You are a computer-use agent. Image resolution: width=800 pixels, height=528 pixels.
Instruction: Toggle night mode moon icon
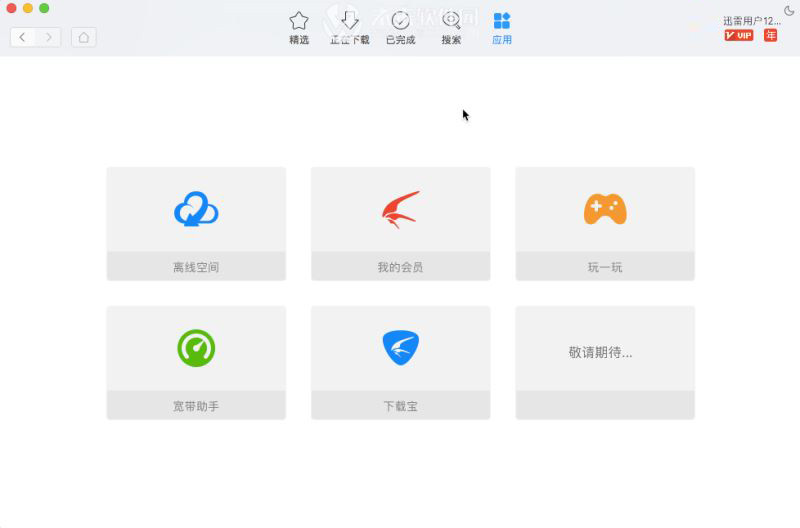789,11
